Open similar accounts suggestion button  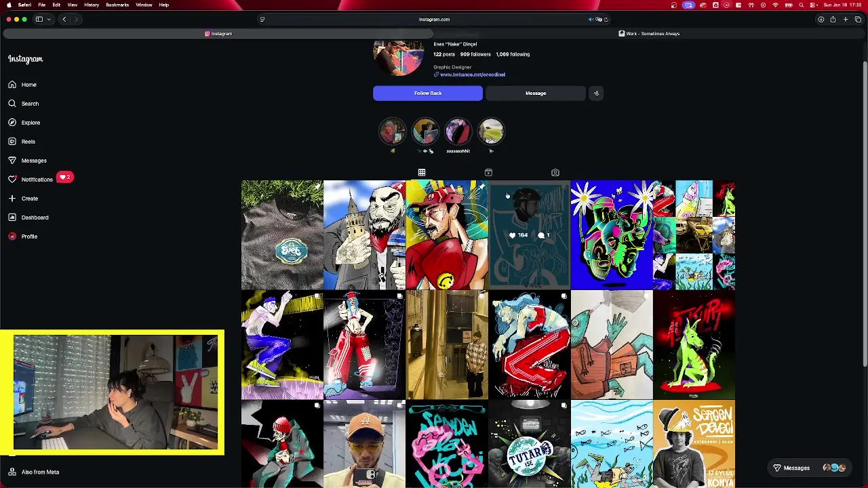point(596,94)
